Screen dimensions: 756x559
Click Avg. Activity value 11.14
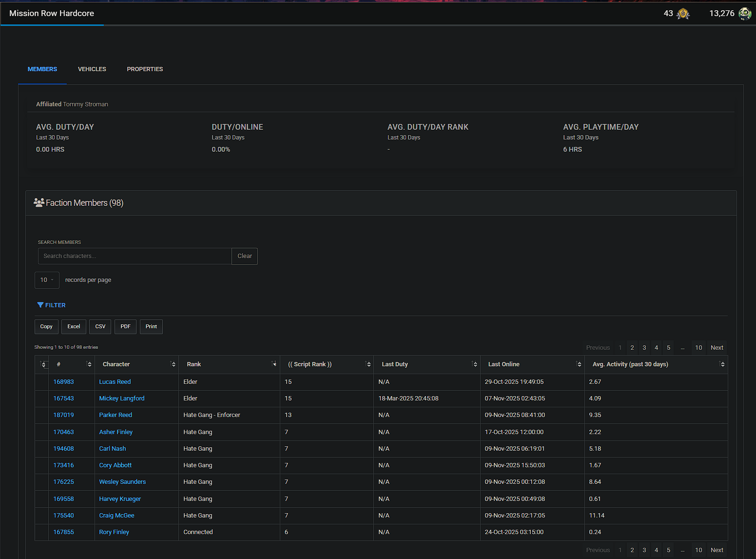(x=597, y=516)
